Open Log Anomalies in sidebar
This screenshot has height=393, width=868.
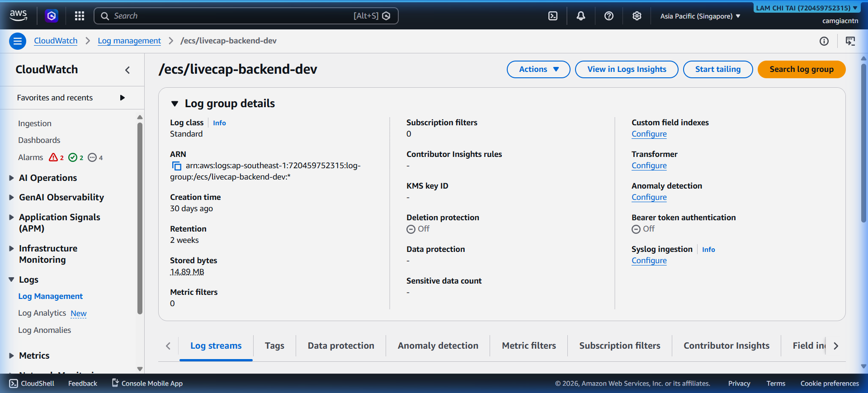pyautogui.click(x=44, y=330)
